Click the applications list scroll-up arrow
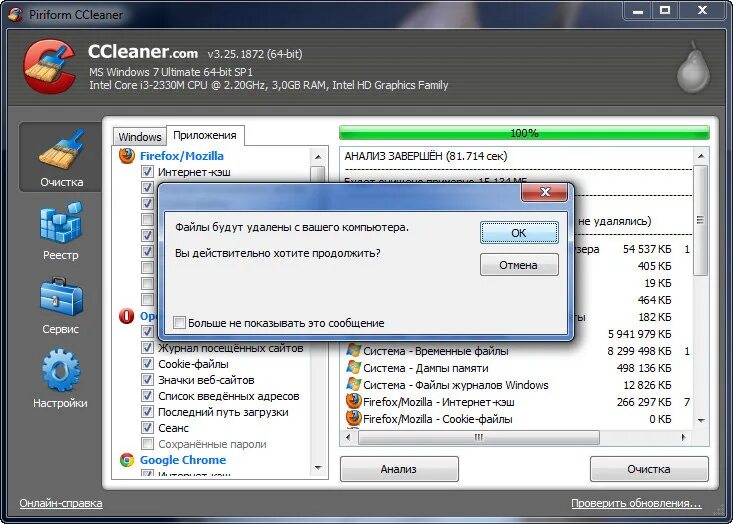This screenshot has height=524, width=733. tap(318, 157)
